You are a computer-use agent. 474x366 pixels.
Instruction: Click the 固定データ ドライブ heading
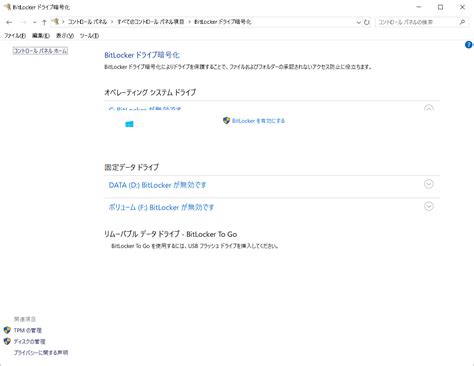click(132, 167)
